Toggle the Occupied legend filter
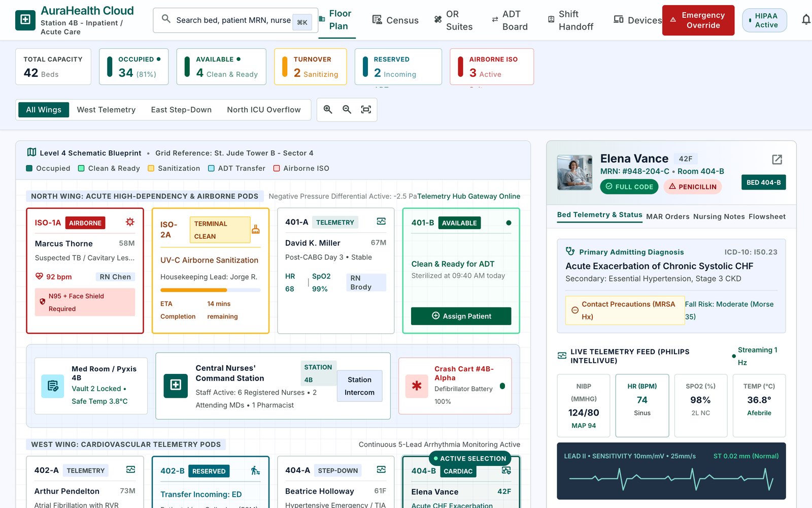Screen dimensions: 812x508 tap(48, 168)
